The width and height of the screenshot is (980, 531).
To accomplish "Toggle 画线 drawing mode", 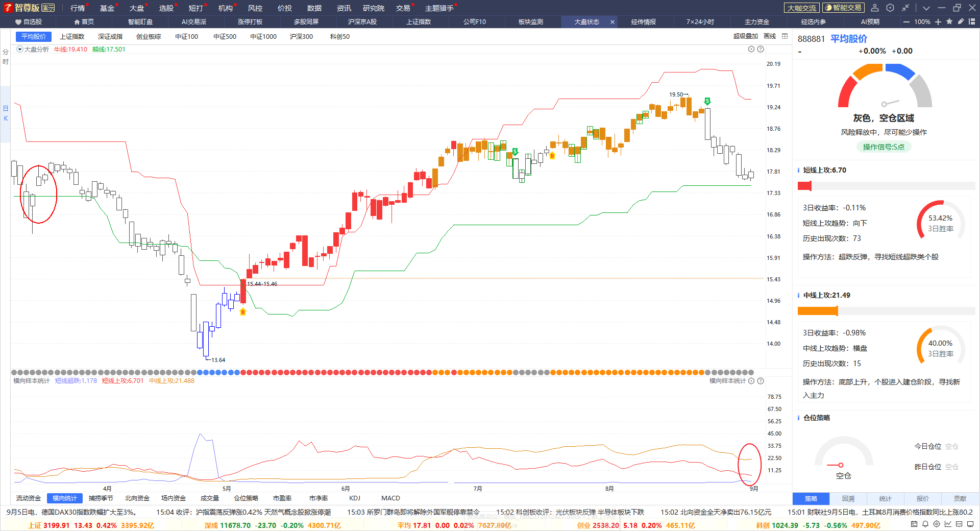I will pyautogui.click(x=770, y=36).
